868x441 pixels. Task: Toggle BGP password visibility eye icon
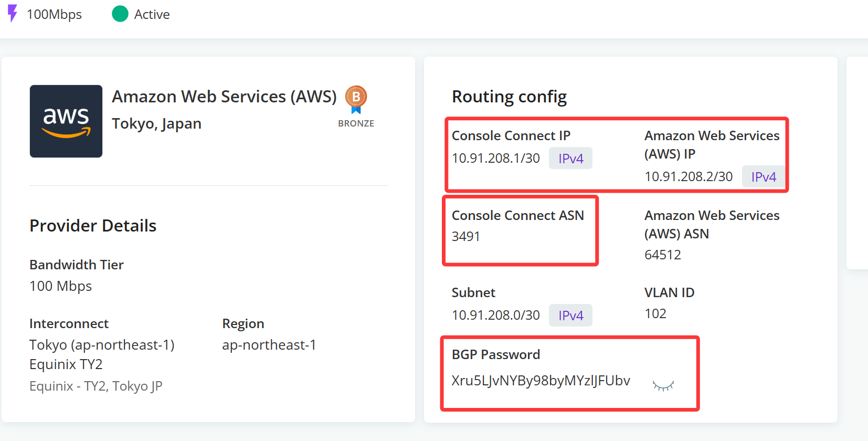(663, 385)
